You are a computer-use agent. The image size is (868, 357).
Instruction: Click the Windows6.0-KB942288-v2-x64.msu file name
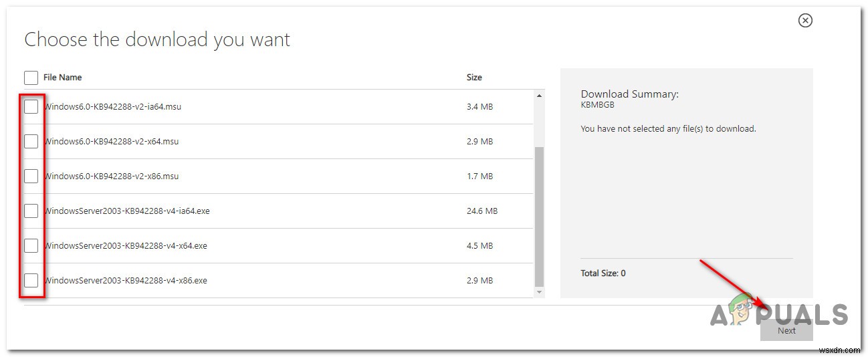pyautogui.click(x=111, y=142)
